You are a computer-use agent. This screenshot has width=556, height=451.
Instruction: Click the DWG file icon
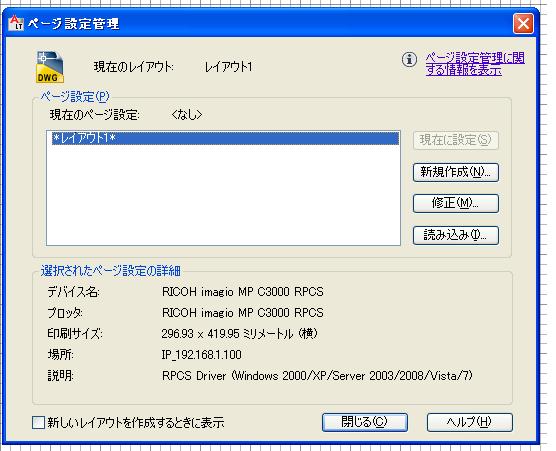pyautogui.click(x=50, y=67)
